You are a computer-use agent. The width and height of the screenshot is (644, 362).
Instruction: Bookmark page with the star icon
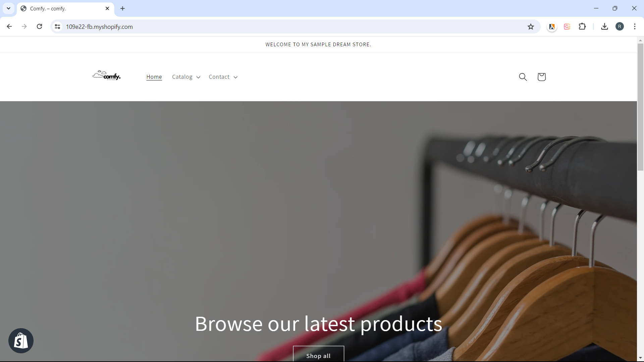[531, 26]
